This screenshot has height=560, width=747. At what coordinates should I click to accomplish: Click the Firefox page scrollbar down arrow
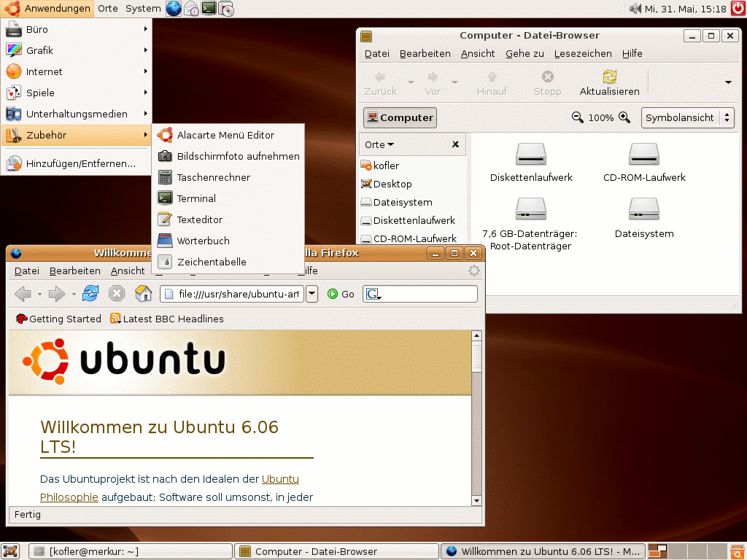coord(476,501)
